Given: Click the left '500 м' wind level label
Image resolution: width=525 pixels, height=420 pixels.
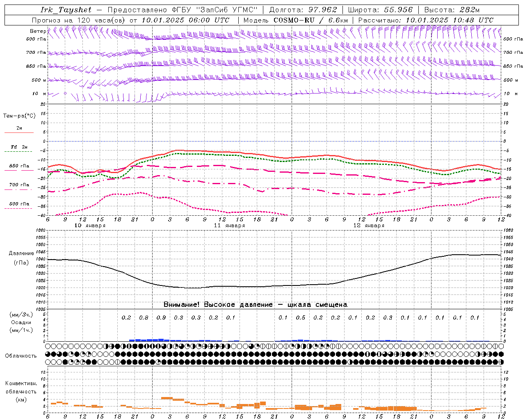Looking at the screenshot, I should point(39,80).
